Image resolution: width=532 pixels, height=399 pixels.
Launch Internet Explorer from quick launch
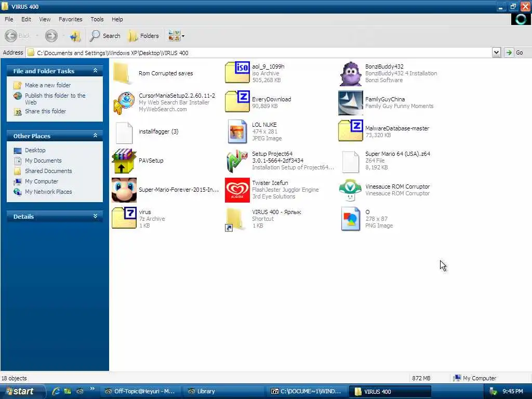[x=56, y=391]
